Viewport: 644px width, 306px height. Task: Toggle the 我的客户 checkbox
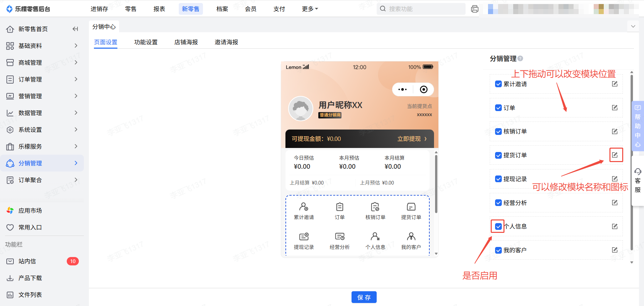498,250
